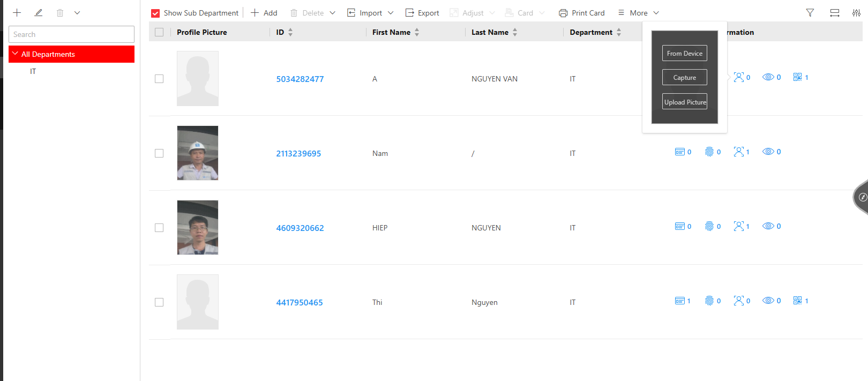Image resolution: width=868 pixels, height=381 pixels.
Task: Open person ID 5034282477 link
Action: pyautogui.click(x=300, y=79)
